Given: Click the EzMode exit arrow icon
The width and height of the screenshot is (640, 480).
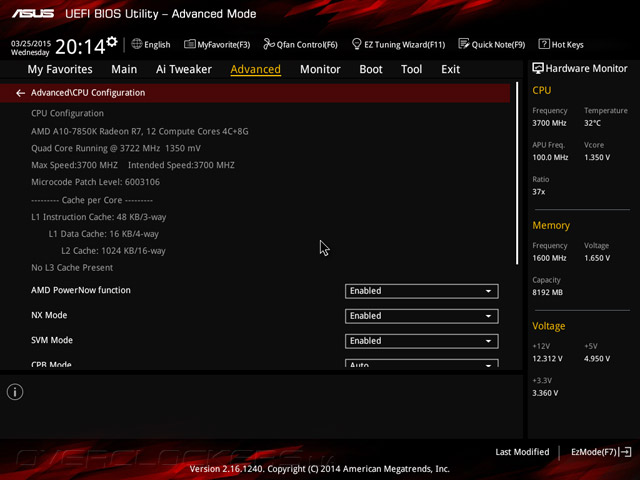Looking at the screenshot, I should tap(625, 452).
